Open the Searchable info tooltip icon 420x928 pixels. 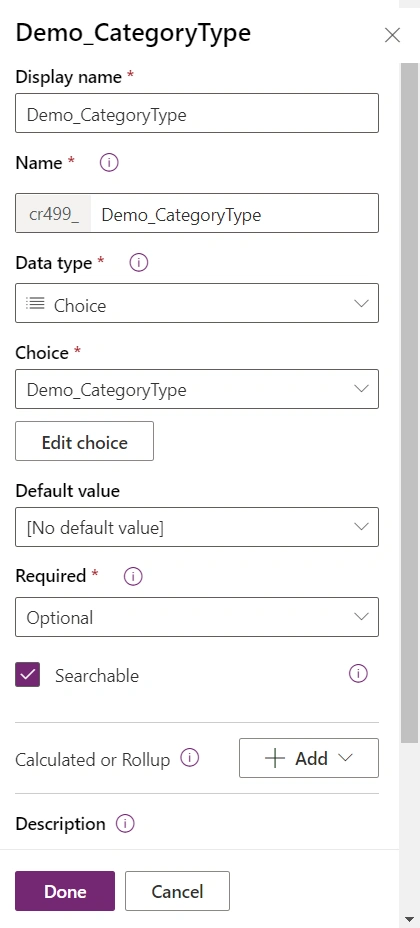[358, 674]
